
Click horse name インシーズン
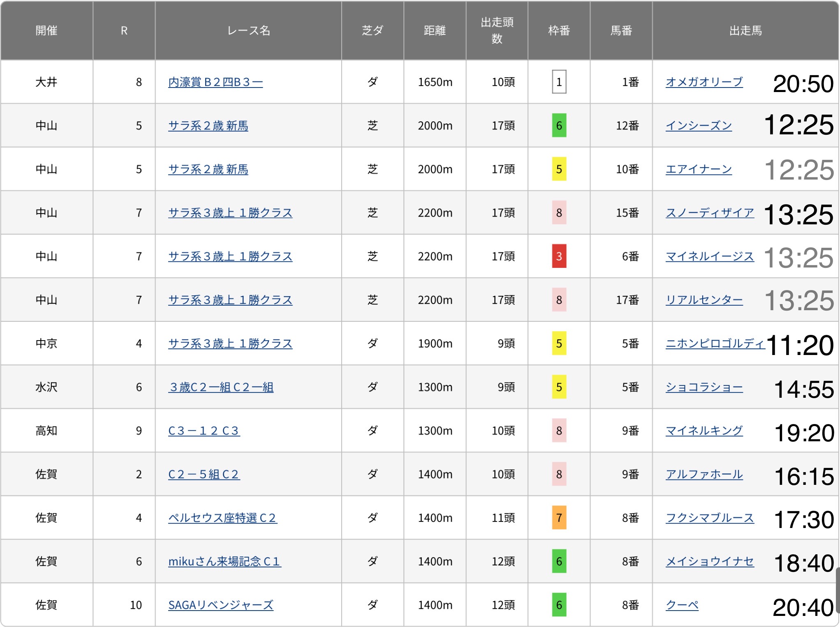[699, 126]
